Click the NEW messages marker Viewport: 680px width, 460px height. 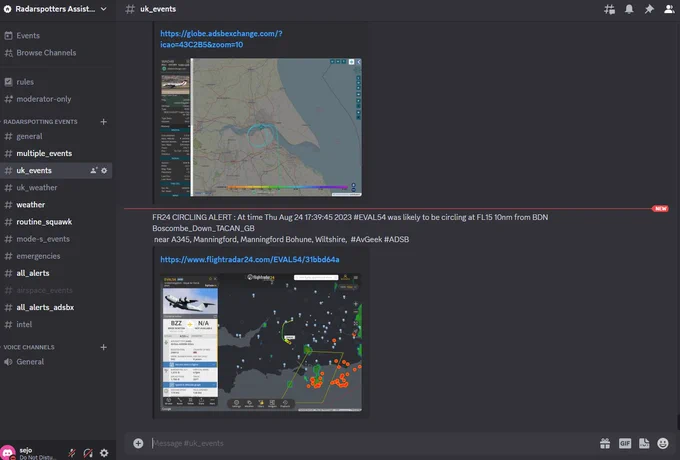click(660, 209)
